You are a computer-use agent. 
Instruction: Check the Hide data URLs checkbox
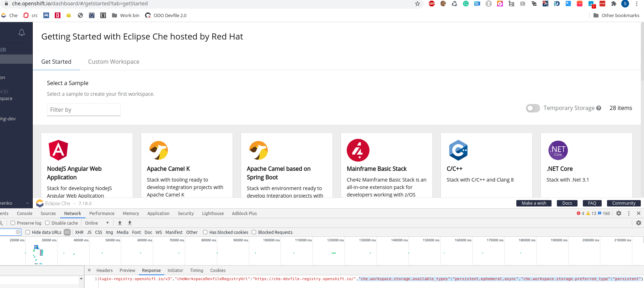28,232
